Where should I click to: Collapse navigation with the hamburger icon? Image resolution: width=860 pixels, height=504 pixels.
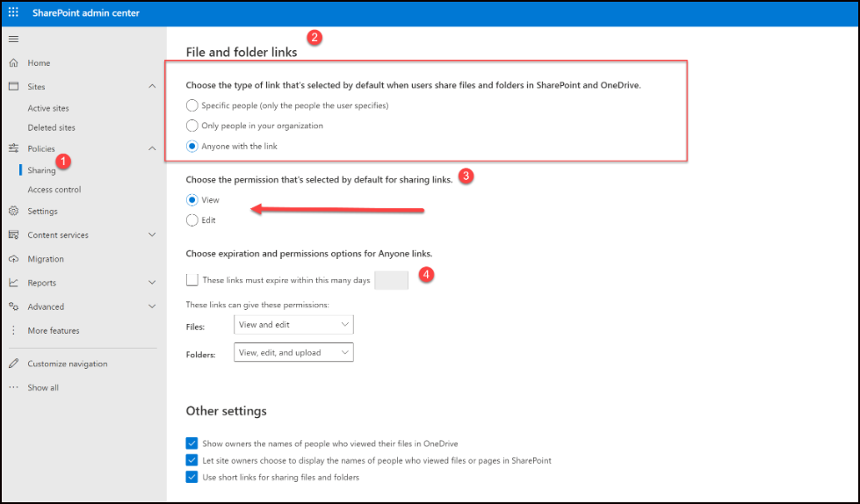coord(13,39)
